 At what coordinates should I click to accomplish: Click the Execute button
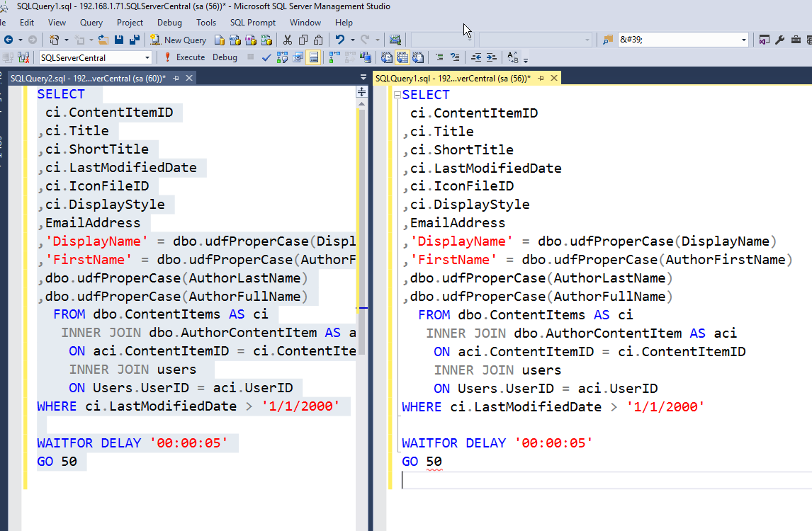pos(184,57)
